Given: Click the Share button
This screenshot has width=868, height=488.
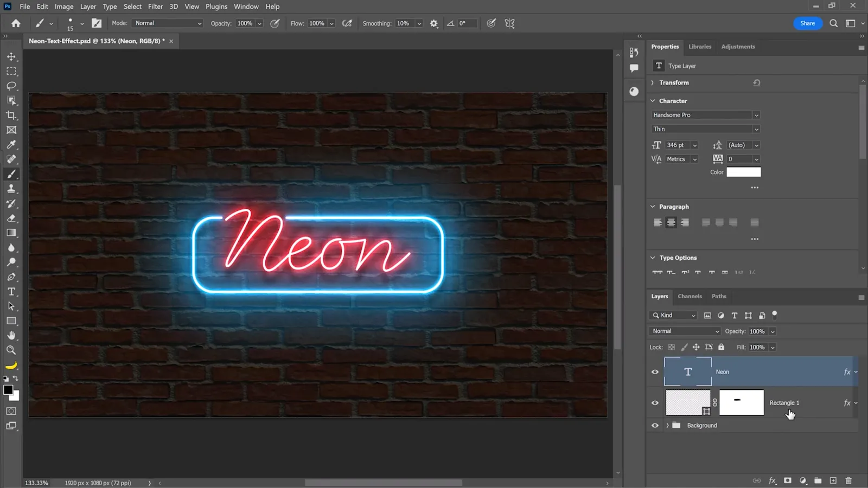Looking at the screenshot, I should pos(807,23).
